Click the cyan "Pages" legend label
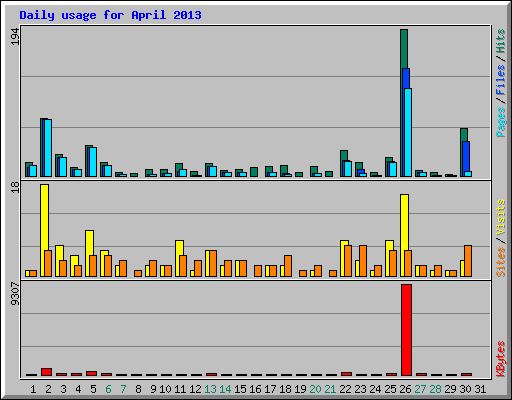 (x=500, y=122)
